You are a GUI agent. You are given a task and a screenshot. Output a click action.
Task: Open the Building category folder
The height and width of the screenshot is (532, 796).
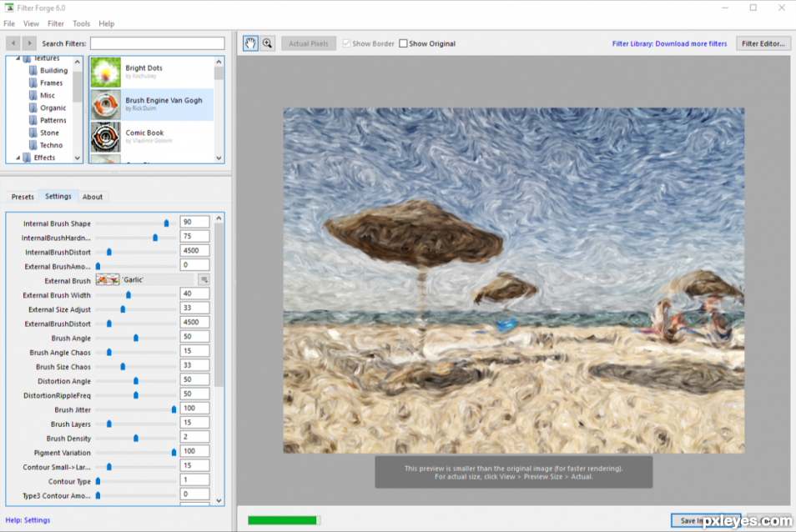pyautogui.click(x=48, y=71)
